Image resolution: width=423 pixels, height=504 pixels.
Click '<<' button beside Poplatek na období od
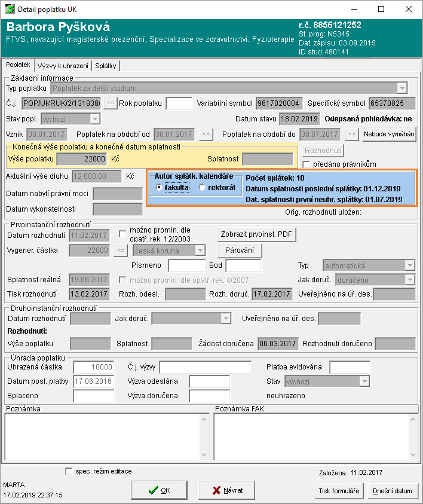point(206,135)
